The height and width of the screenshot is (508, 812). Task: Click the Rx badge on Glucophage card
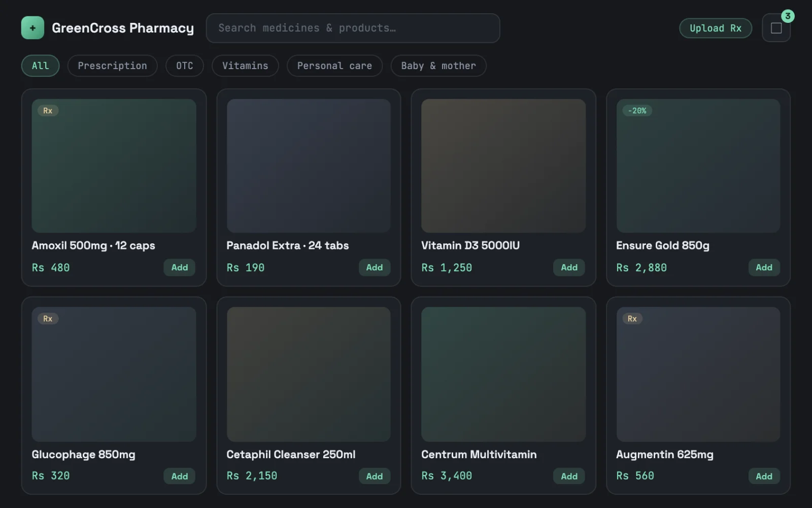[x=48, y=319]
